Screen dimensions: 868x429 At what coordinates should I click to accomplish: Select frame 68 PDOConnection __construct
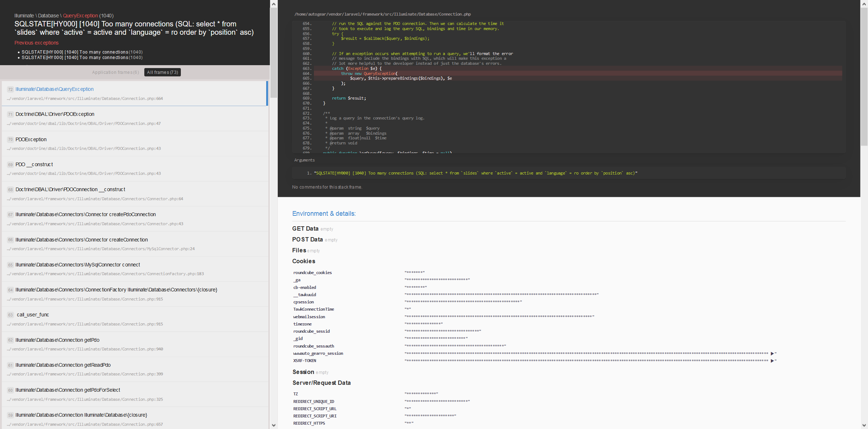134,194
